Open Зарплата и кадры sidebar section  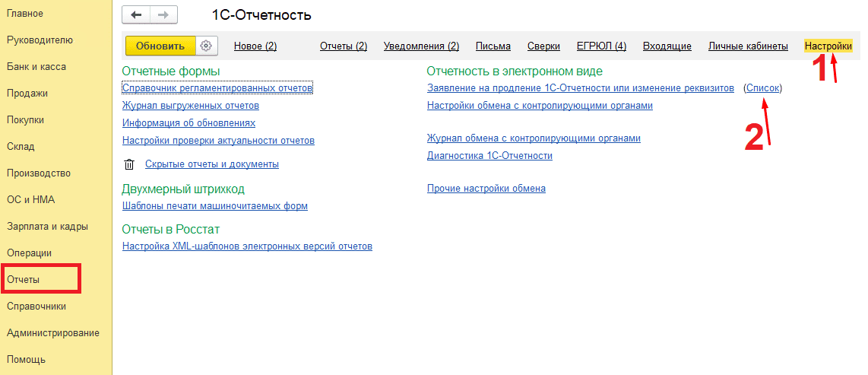tap(48, 226)
